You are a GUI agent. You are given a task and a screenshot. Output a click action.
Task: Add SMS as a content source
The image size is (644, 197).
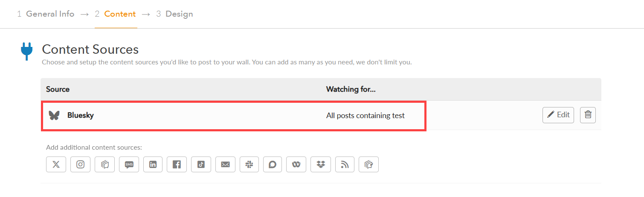129,165
